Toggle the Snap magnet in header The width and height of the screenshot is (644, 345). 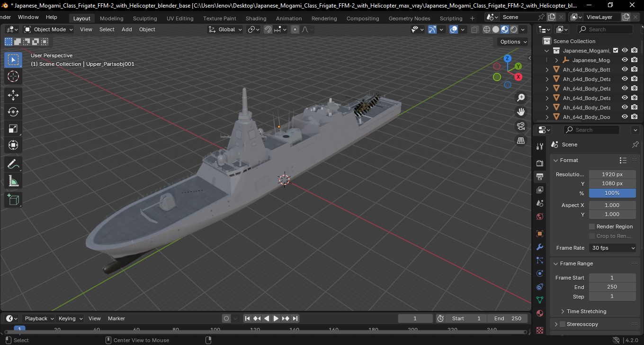coord(268,29)
